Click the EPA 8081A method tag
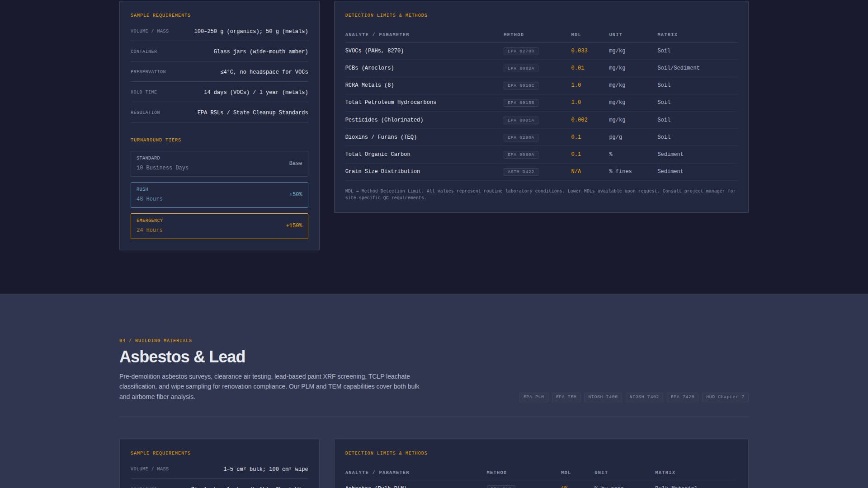The height and width of the screenshot is (488, 868). coord(521,120)
